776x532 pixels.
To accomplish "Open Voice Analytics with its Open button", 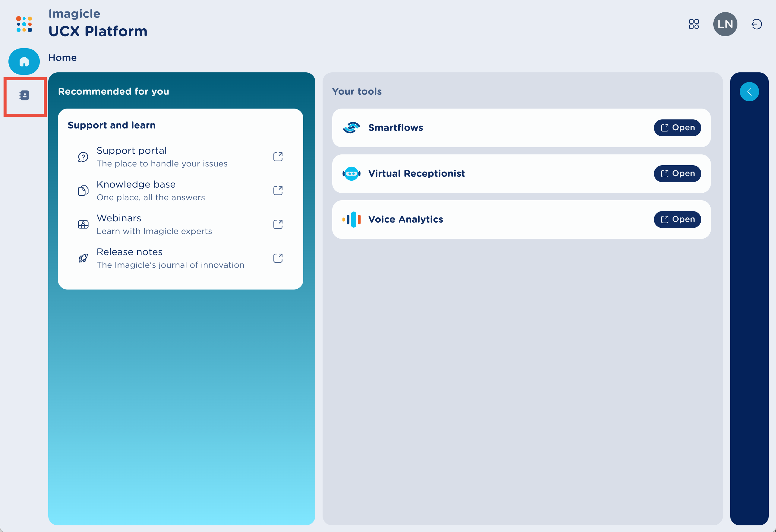I will click(677, 220).
